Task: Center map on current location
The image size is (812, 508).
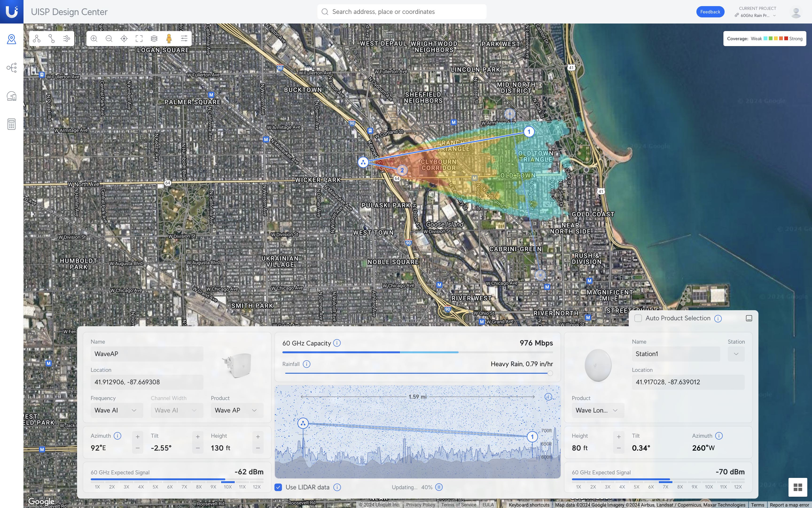Action: 124,39
